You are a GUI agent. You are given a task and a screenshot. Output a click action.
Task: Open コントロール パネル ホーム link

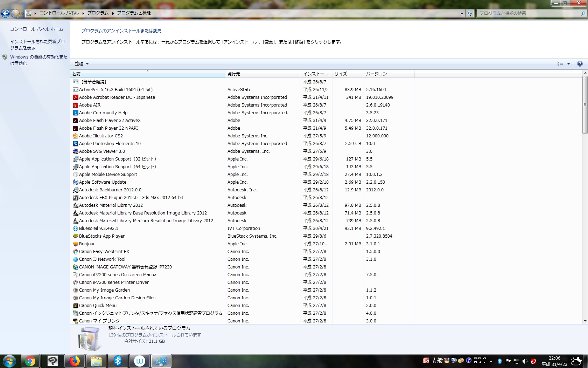pyautogui.click(x=36, y=29)
